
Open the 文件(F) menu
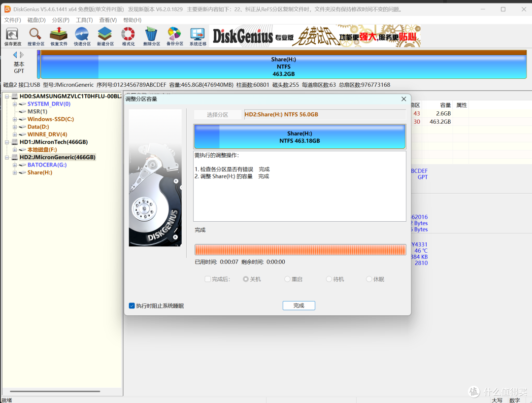(x=12, y=20)
